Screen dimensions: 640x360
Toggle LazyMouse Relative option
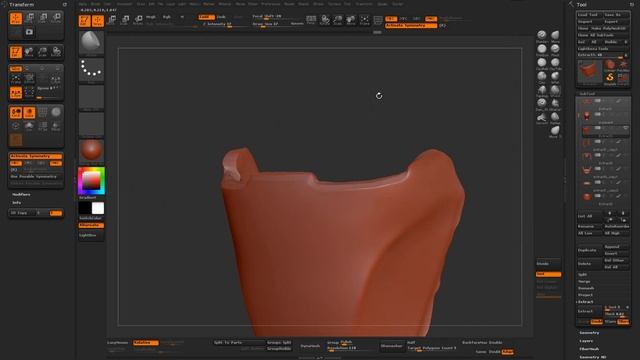click(x=145, y=342)
